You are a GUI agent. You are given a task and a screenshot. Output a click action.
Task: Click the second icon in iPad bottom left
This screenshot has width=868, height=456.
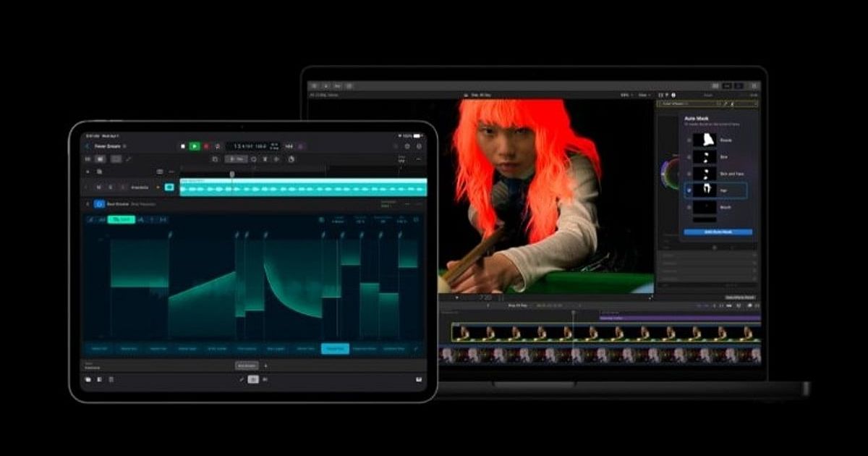[99, 379]
